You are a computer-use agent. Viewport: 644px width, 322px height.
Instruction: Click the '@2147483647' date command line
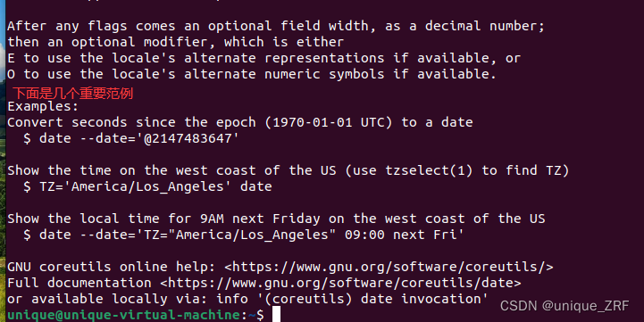131,138
